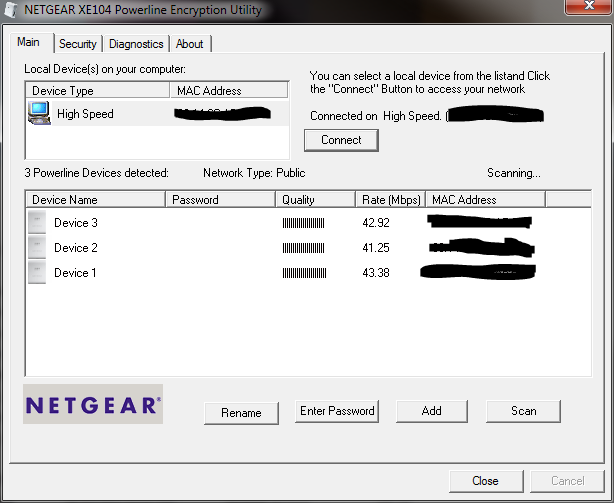Screen dimensions: 614x503
Task: Select the Device 3 adapter icon
Action: pos(37,223)
